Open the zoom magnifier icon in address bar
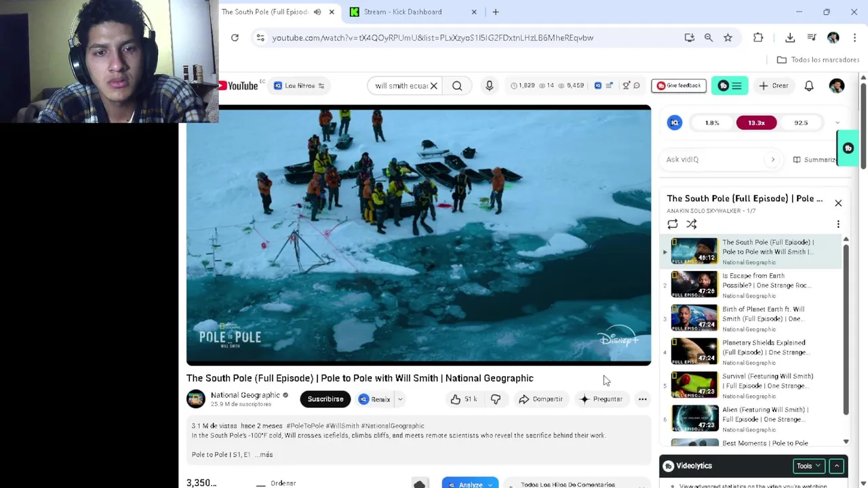The width and height of the screenshot is (868, 488). coord(709,38)
